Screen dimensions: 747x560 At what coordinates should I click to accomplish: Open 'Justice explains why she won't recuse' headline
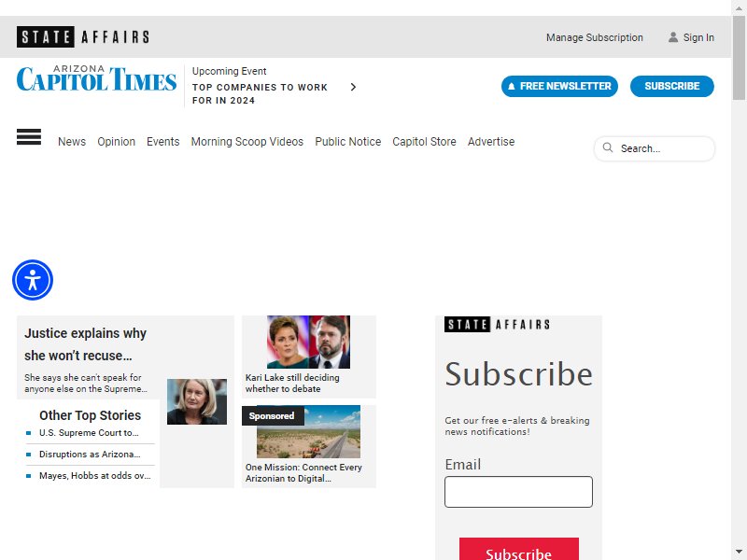pyautogui.click(x=85, y=344)
